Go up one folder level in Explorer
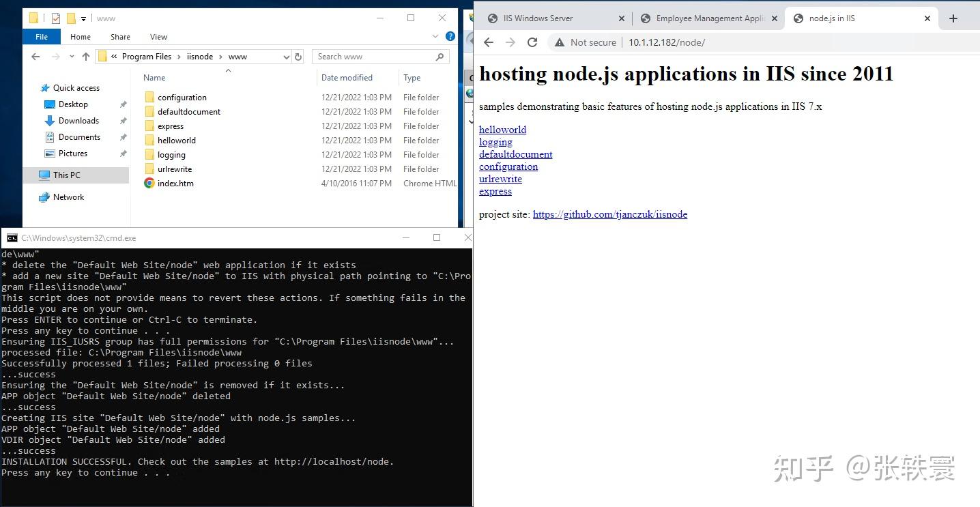Viewport: 980px width, 507px height. click(x=85, y=56)
